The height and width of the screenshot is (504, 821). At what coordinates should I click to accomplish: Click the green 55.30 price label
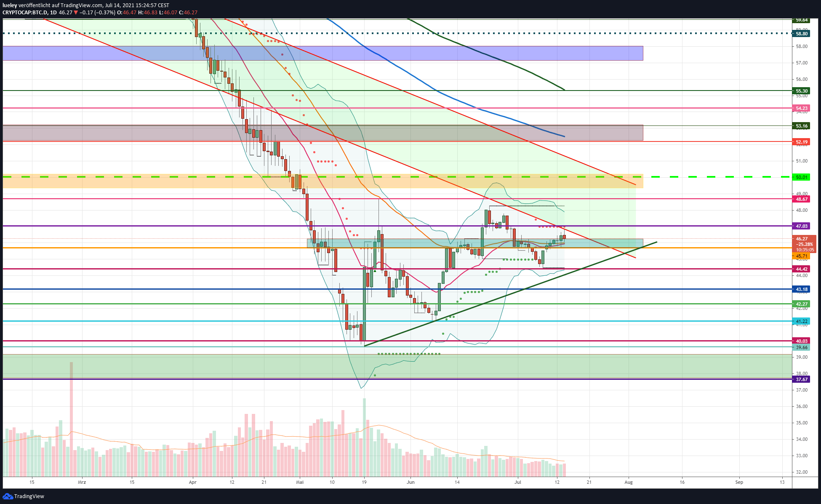[802, 91]
